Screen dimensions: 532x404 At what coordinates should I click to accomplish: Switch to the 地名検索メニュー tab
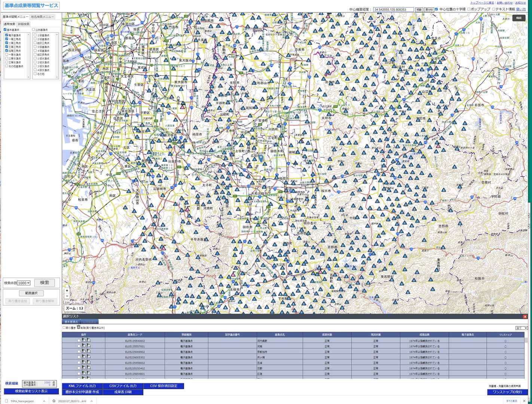click(42, 17)
